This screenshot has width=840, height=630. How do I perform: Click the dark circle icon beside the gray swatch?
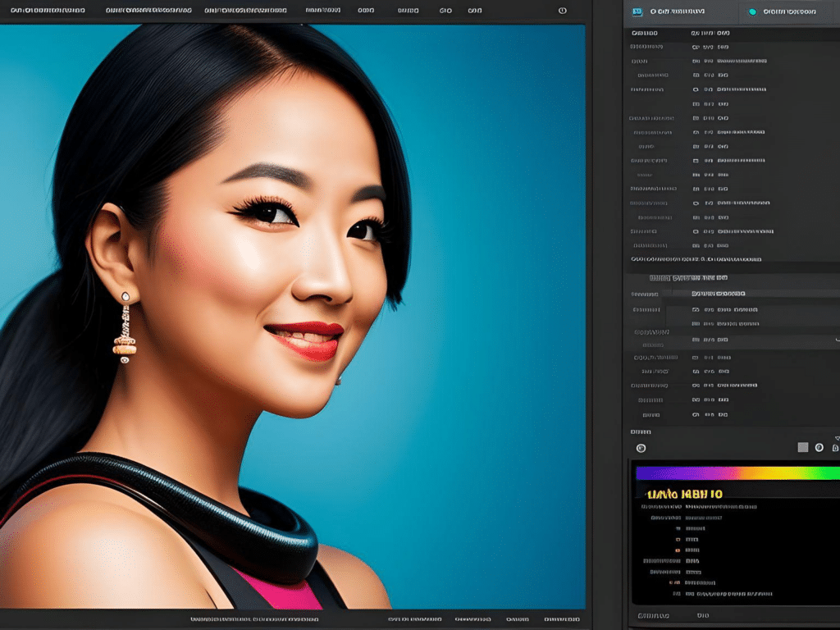[819, 448]
